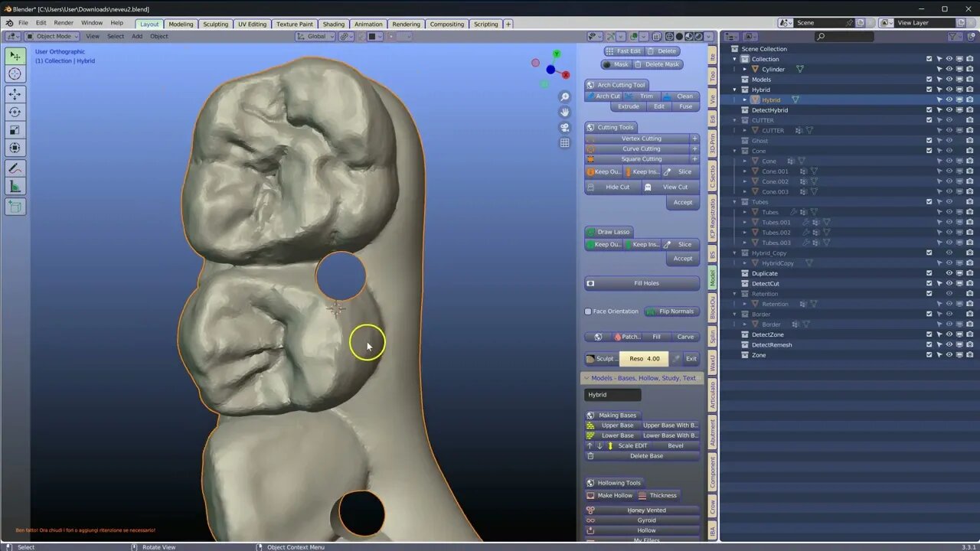Collapse Models - Bases, Hollow panel header
Image resolution: width=980 pixels, height=551 pixels.
[642, 378]
